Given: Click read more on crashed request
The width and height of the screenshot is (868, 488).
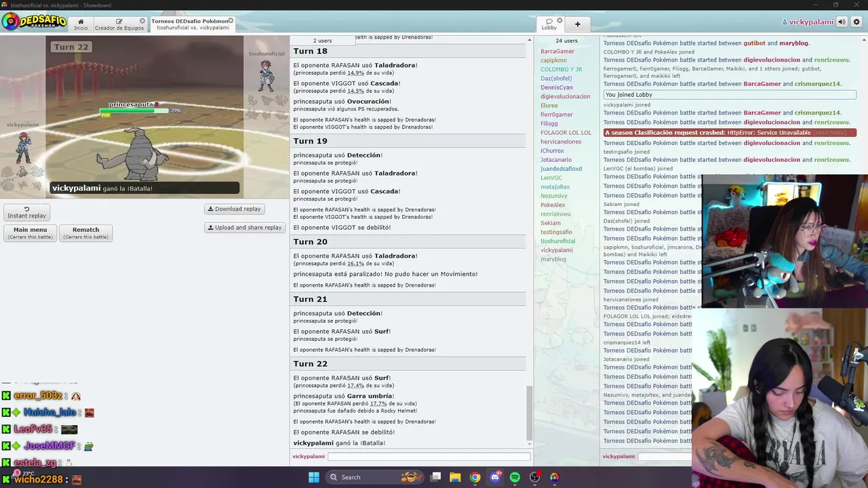Looking at the screenshot, I should click(829, 133).
